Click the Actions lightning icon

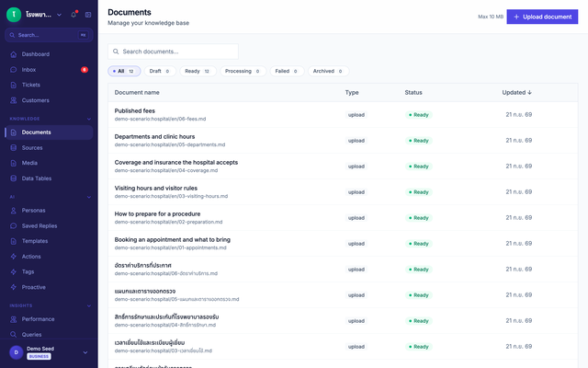pyautogui.click(x=14, y=257)
